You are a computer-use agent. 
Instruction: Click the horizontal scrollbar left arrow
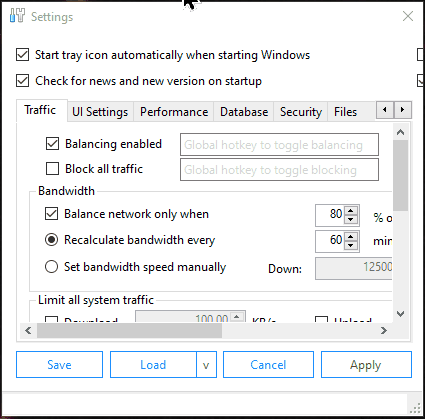(28, 330)
